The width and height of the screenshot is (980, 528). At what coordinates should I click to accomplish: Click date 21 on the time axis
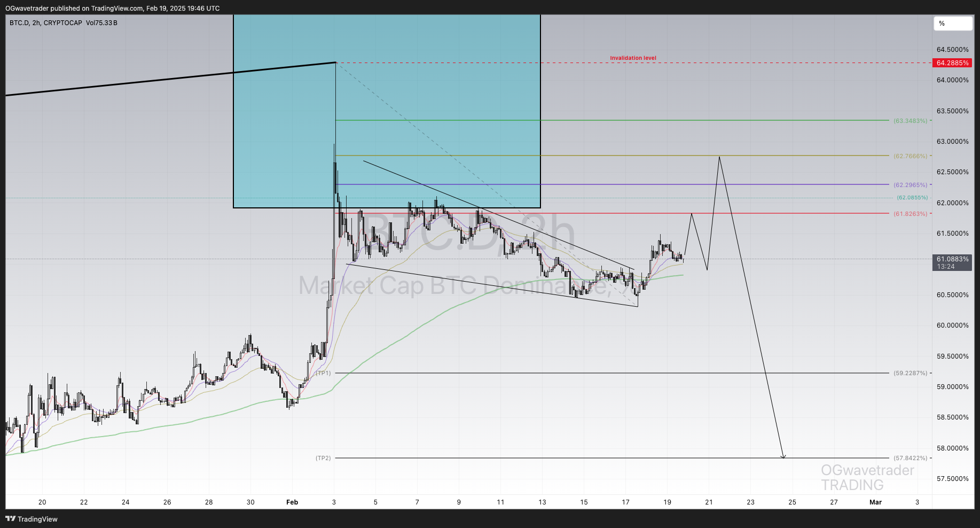[x=709, y=502]
